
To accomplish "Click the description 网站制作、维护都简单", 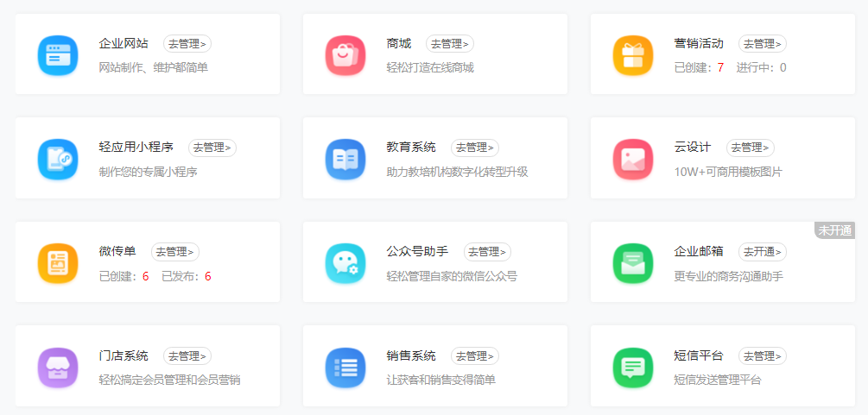I will tap(154, 68).
